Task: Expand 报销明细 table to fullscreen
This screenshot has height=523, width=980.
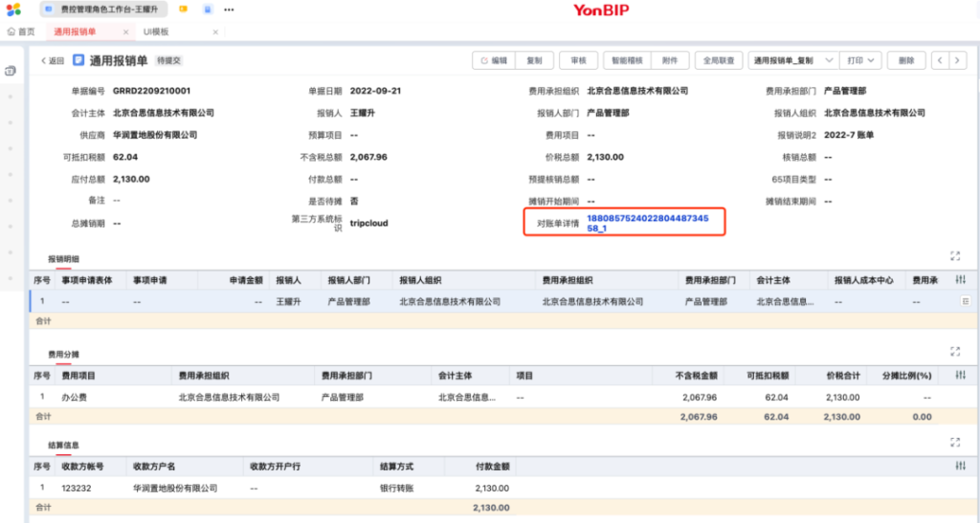Action: coord(955,256)
